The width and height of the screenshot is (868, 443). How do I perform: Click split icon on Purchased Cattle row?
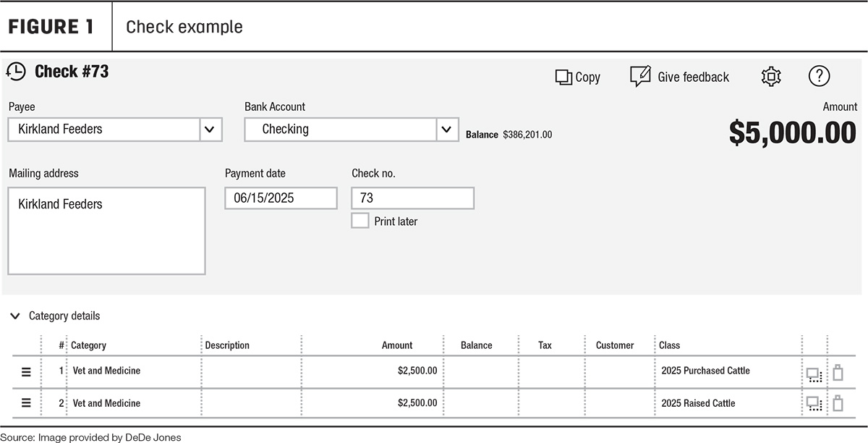[814, 374]
